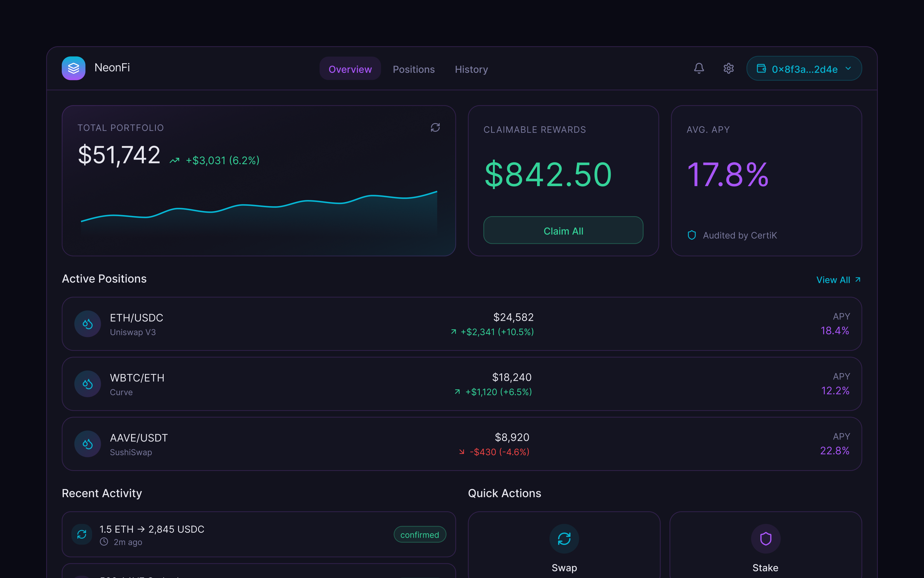Click the 12.2% APY value

835,391
